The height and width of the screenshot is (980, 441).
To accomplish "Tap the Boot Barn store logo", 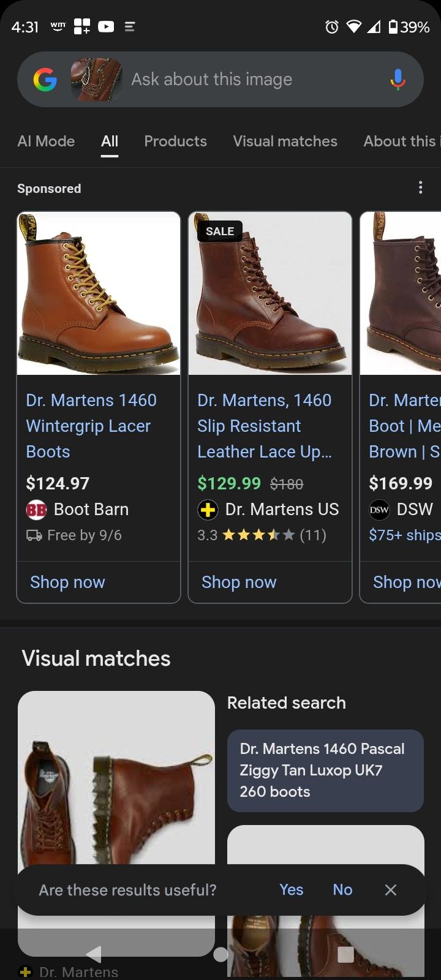I will point(37,510).
